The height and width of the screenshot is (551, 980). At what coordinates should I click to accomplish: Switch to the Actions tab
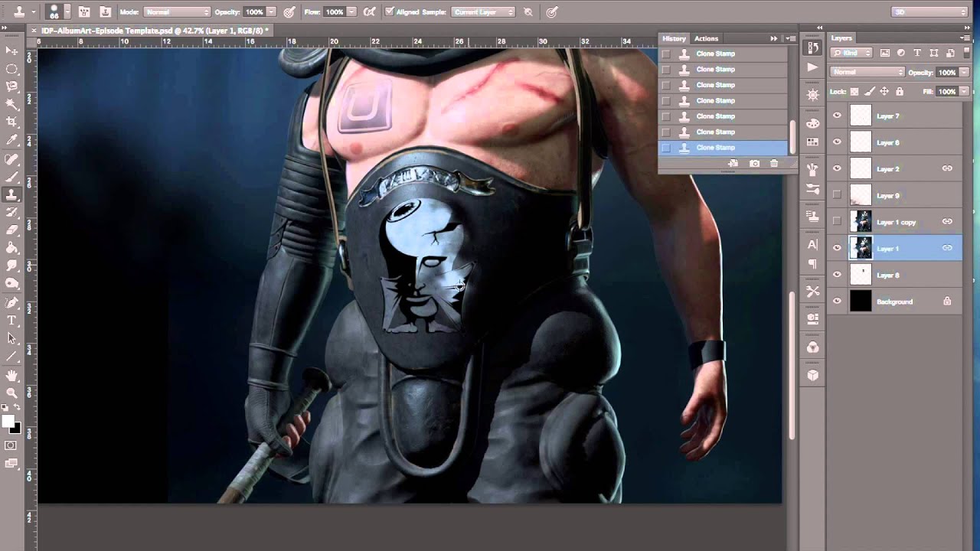[706, 38]
